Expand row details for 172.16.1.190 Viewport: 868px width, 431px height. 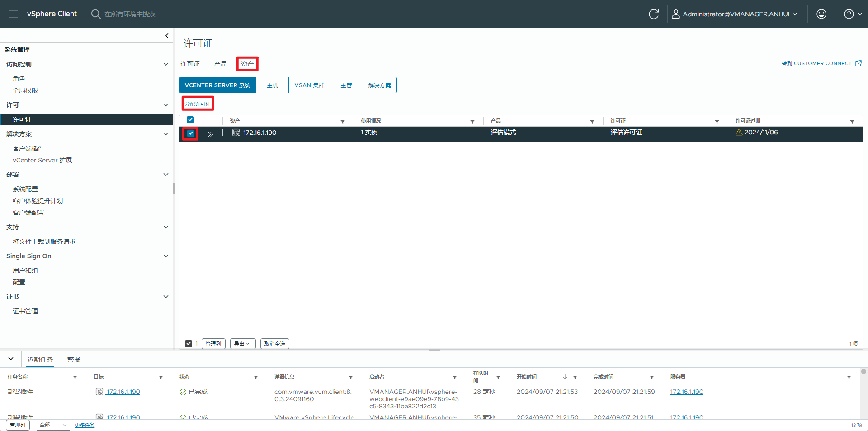(x=210, y=134)
